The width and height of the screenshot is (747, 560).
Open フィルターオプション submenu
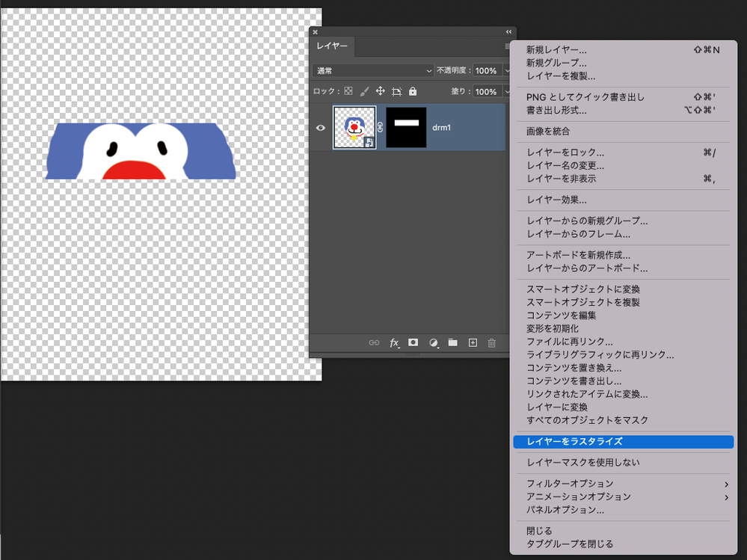click(x=571, y=484)
